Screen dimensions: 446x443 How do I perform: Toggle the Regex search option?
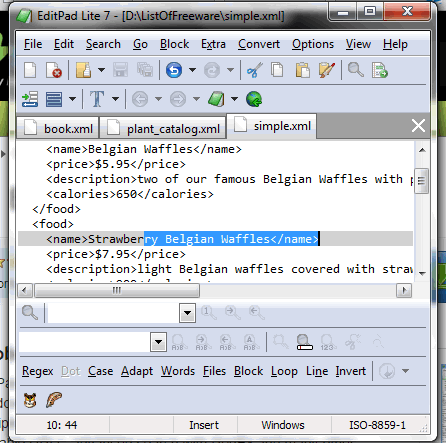click(x=38, y=371)
